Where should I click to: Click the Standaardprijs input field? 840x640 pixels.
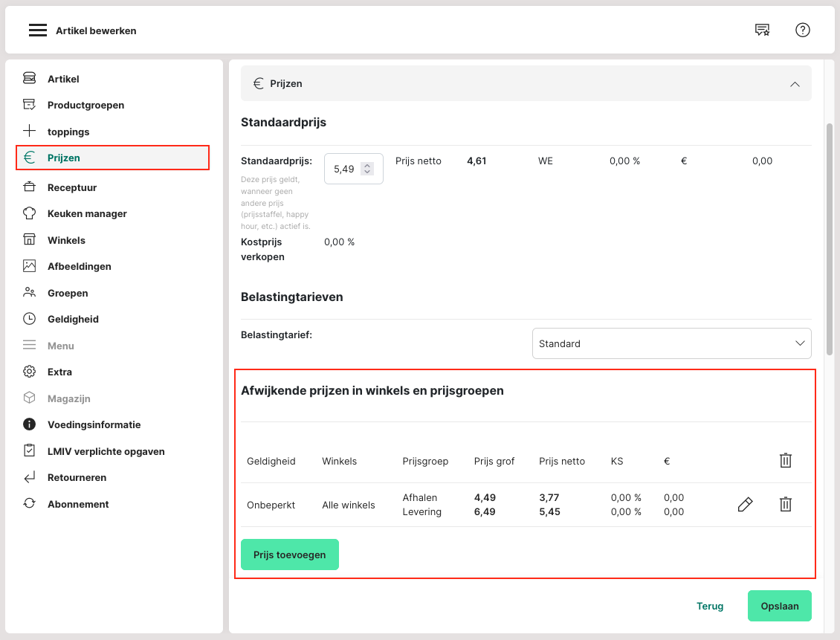[343, 169]
